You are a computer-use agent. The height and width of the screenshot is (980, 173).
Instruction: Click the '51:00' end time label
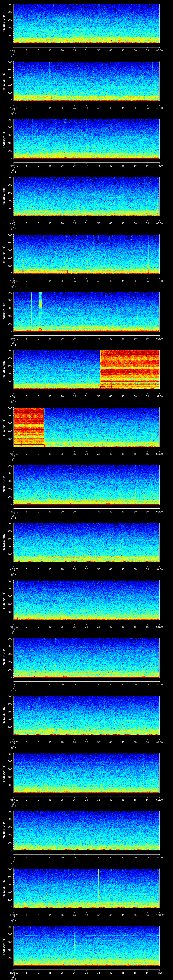160,396
